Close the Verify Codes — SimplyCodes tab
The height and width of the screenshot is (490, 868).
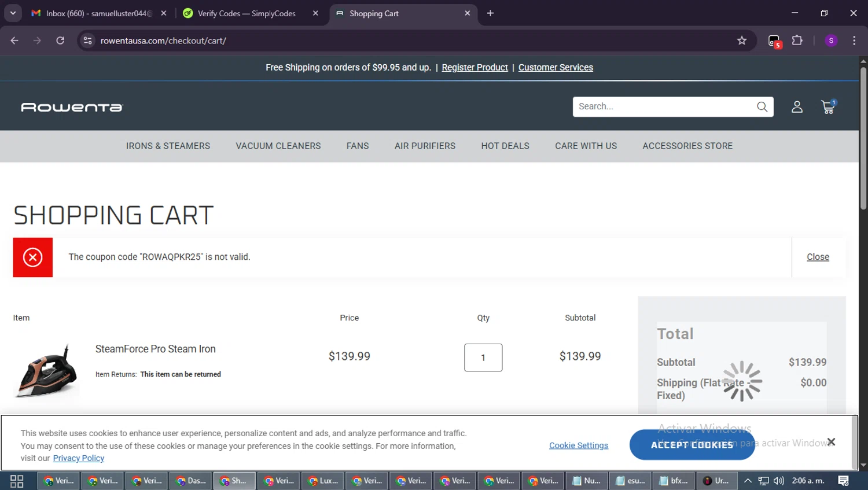[315, 13]
